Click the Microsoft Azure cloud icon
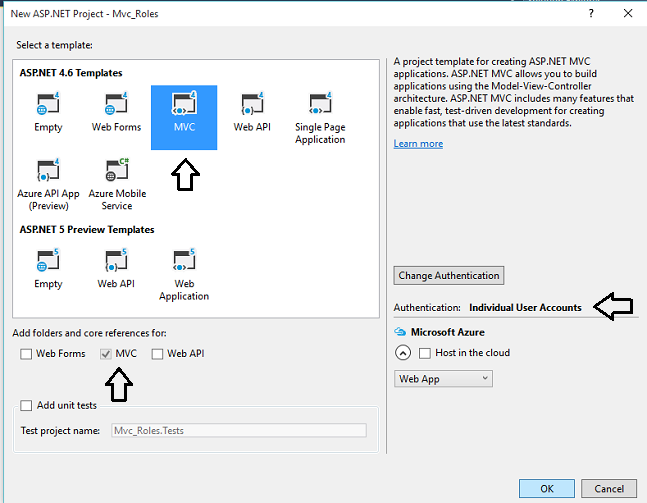Image resolution: width=647 pixels, height=503 pixels. pyautogui.click(x=400, y=332)
